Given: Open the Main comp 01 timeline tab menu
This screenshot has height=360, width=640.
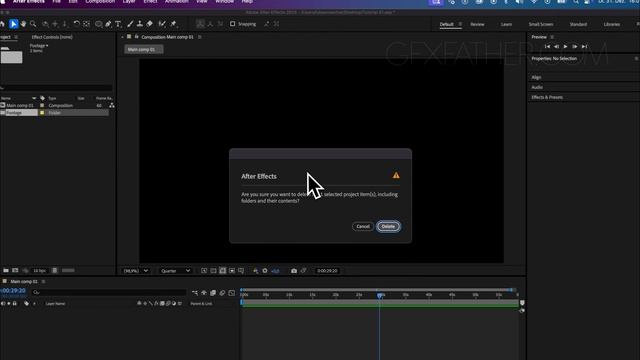Looking at the screenshot, I should click(43, 282).
